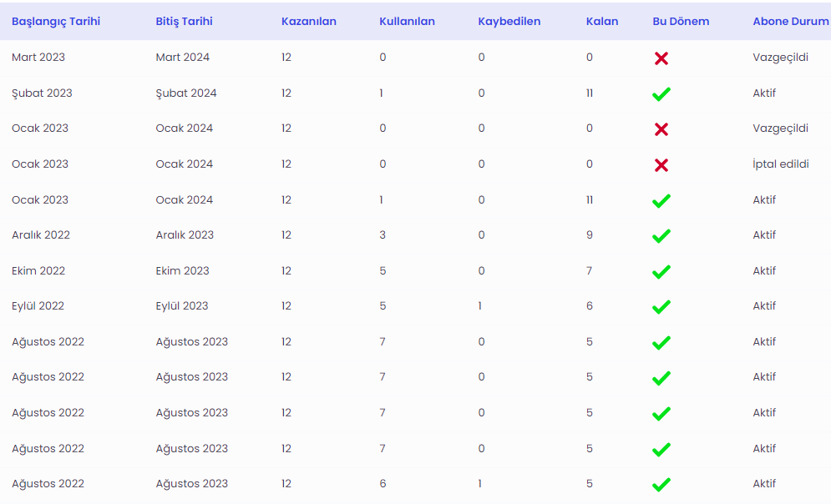This screenshot has height=504, width=831.
Task: Select the İptal edildi status cell
Action: coord(781,164)
